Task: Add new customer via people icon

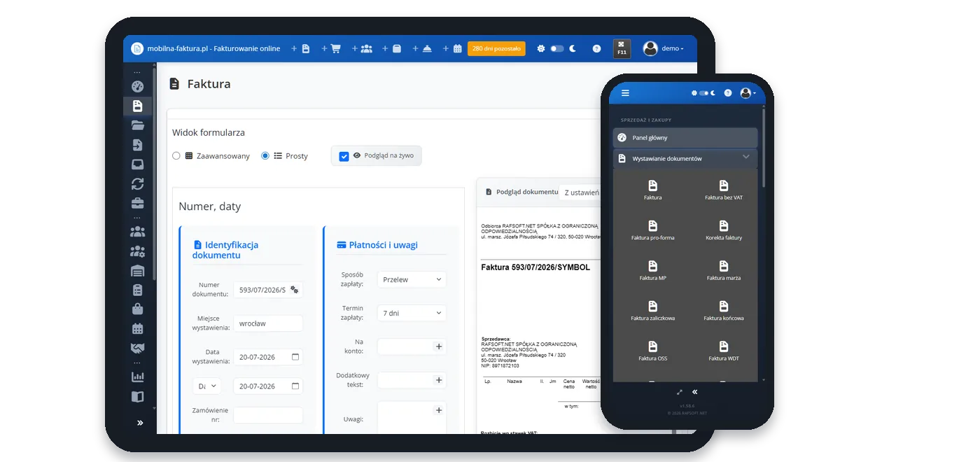Action: [362, 48]
